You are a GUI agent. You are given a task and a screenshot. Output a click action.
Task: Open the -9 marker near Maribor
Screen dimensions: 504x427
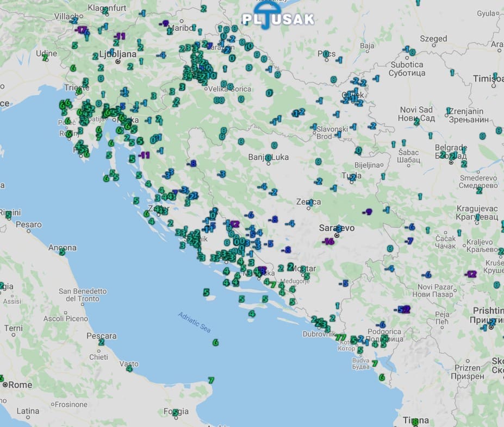click(x=165, y=23)
